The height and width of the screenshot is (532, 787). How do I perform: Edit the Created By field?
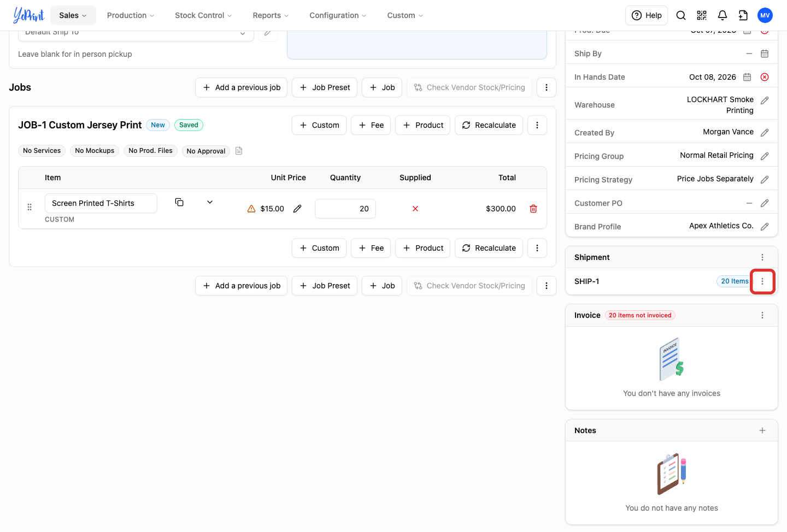(765, 133)
